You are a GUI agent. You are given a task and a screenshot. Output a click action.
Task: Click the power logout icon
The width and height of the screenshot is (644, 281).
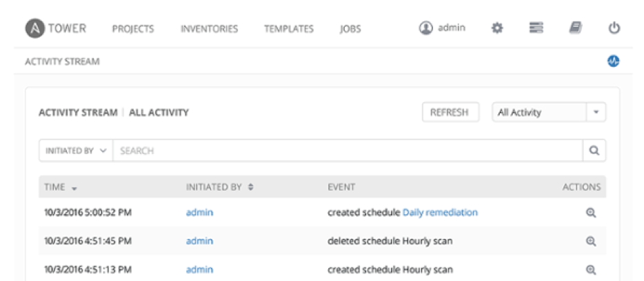614,28
